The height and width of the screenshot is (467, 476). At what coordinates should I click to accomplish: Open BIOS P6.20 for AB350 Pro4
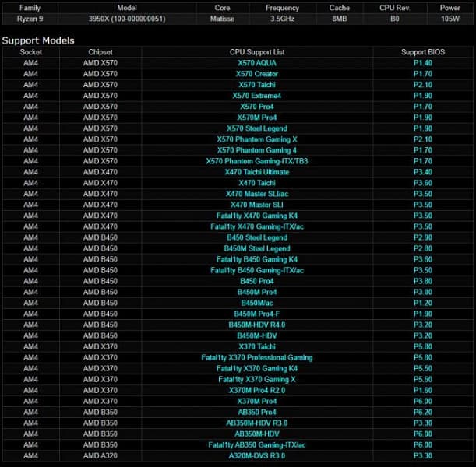tap(423, 412)
